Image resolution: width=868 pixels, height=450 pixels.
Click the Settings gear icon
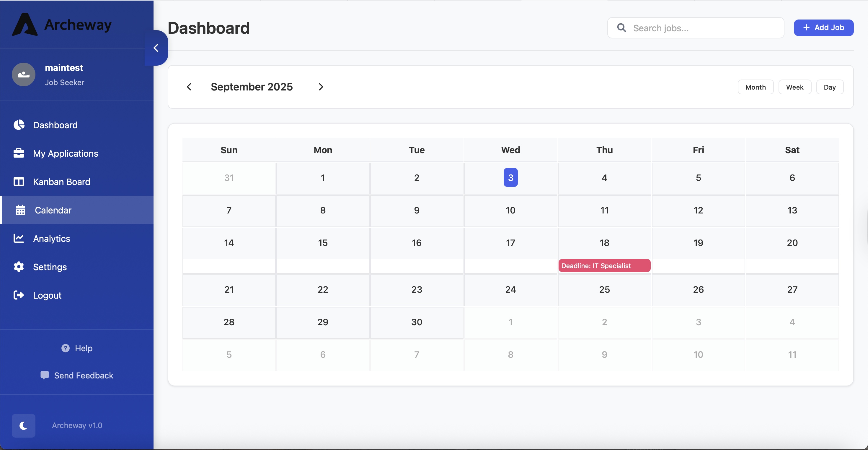coord(19,266)
